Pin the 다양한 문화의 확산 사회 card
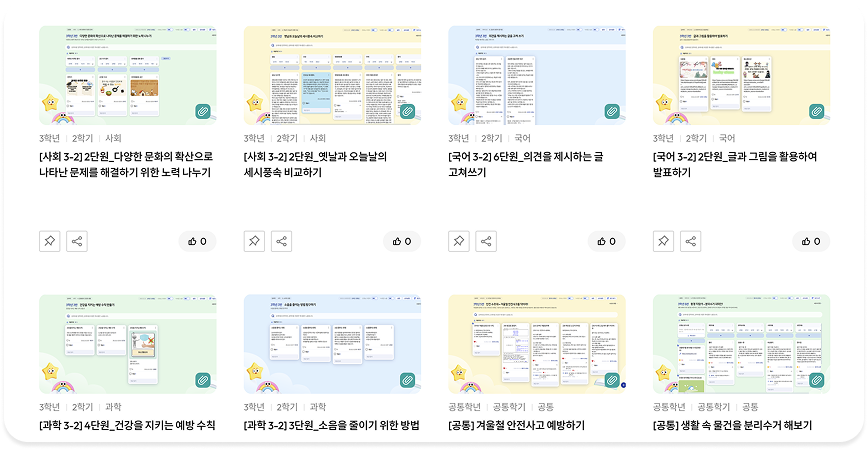Viewport: 868px width, 450px height. pyautogui.click(x=50, y=241)
